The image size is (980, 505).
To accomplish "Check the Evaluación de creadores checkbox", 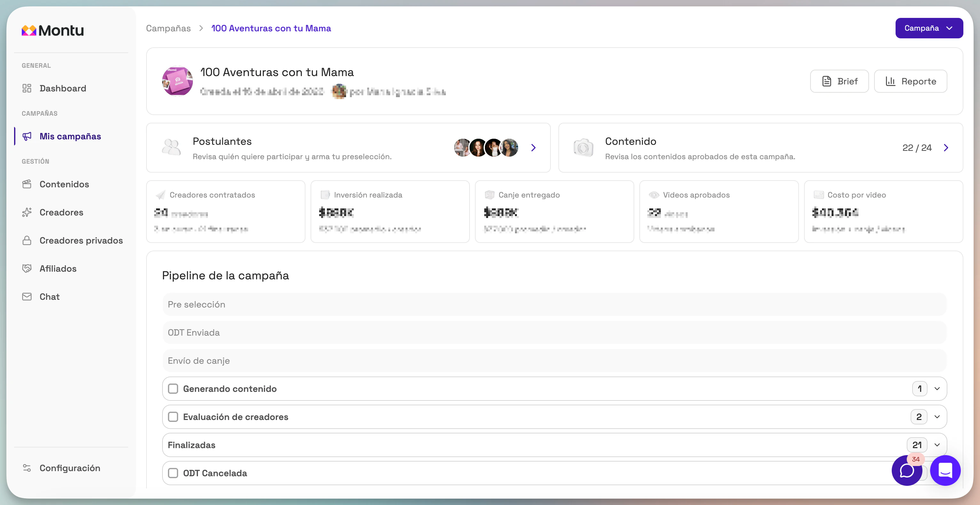I will tap(173, 417).
